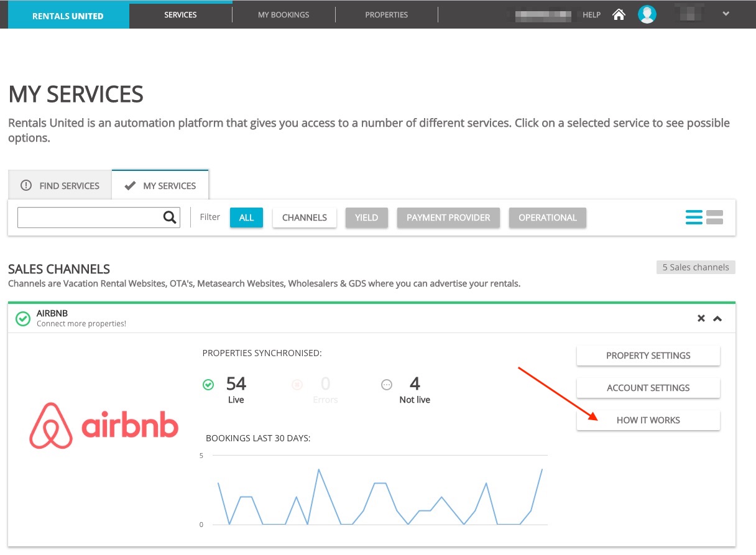756x555 pixels.
Task: Open Airbnb Property Settings
Action: (x=648, y=355)
